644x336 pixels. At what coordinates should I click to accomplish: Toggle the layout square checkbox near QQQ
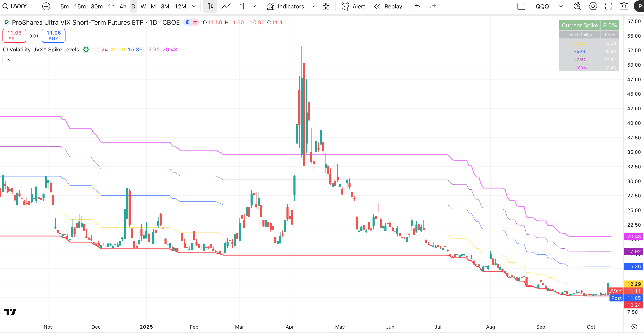tap(521, 7)
